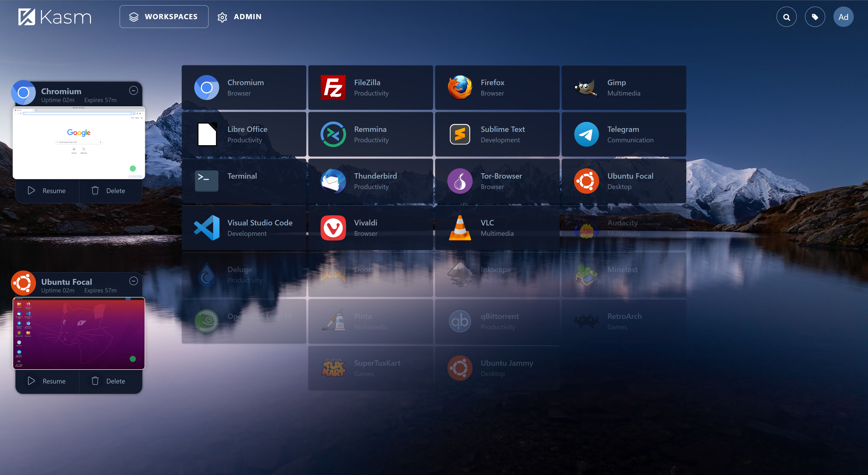Collapse the Chromium session card
The image size is (868, 475).
(133, 90)
